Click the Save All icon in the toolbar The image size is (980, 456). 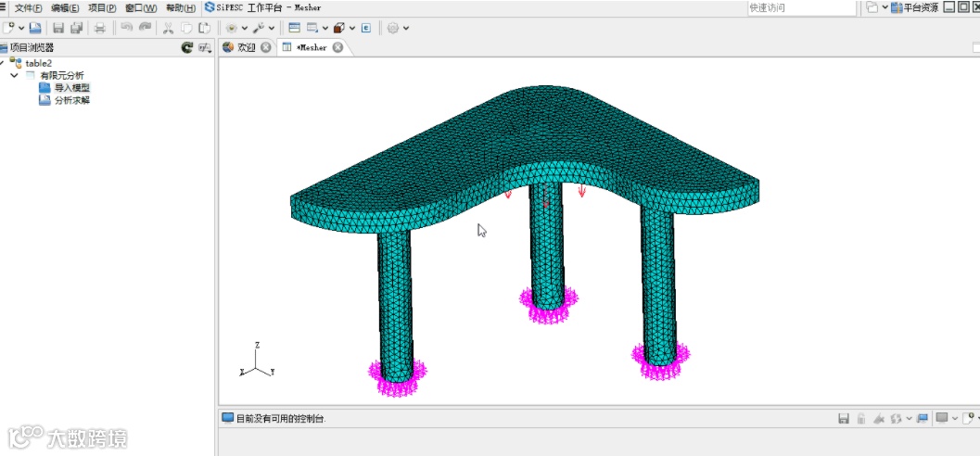point(77,28)
